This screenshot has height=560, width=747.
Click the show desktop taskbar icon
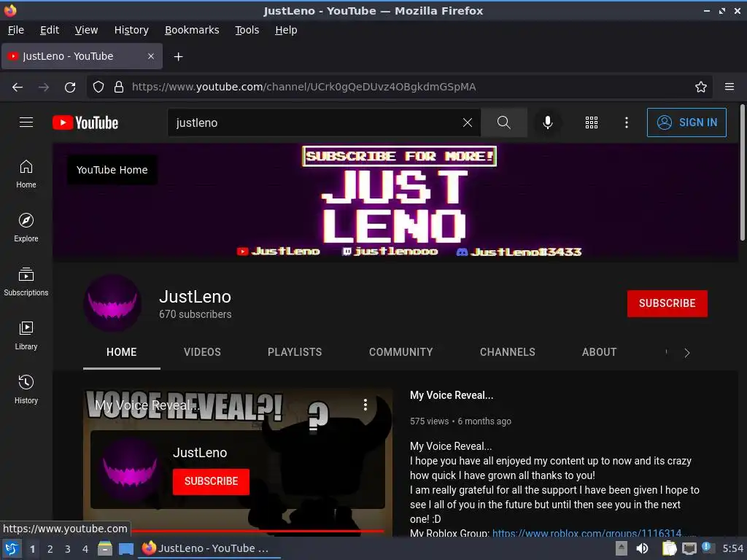126,548
